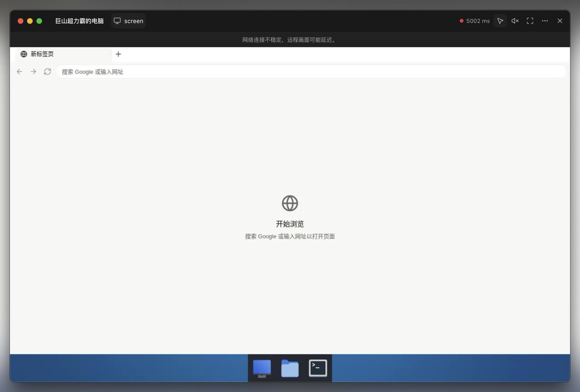
Task: Go forward with the right arrow
Action: [33, 71]
